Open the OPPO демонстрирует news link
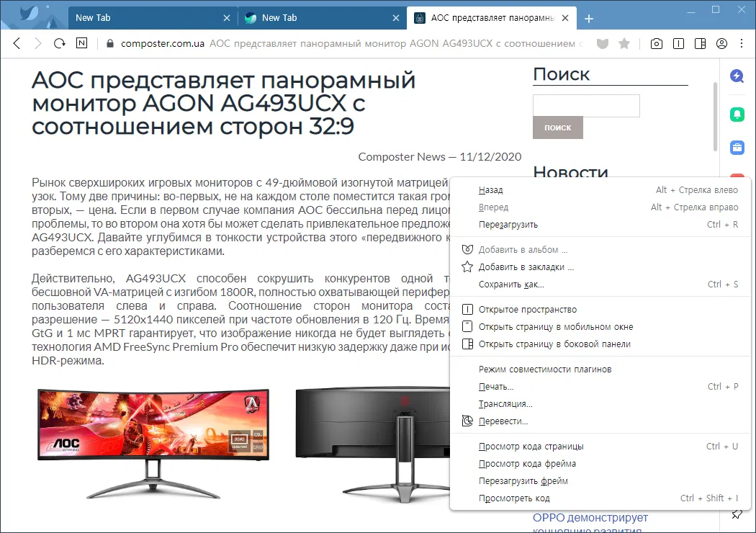 pyautogui.click(x=590, y=518)
